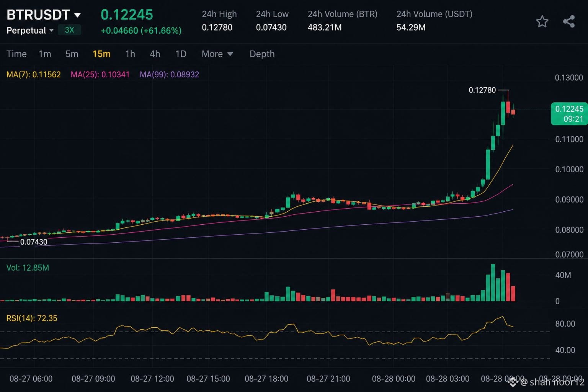Click the 80.00 RSI axis label

[x=565, y=324]
